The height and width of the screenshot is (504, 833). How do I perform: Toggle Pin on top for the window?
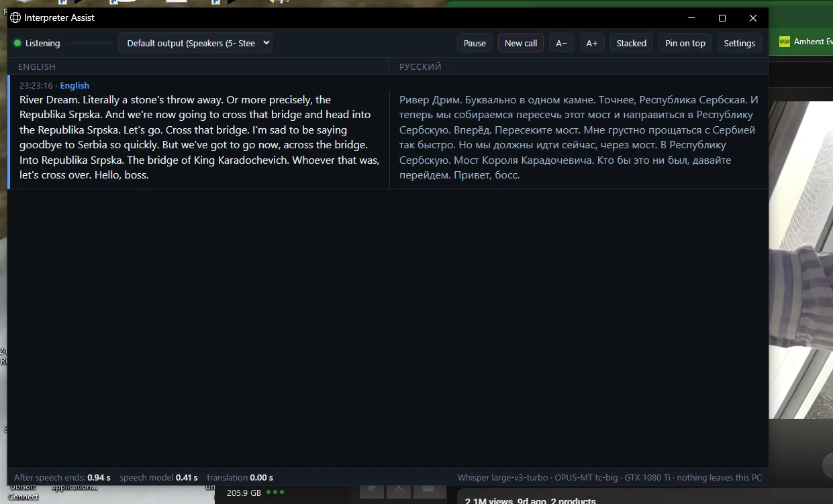[x=685, y=43]
